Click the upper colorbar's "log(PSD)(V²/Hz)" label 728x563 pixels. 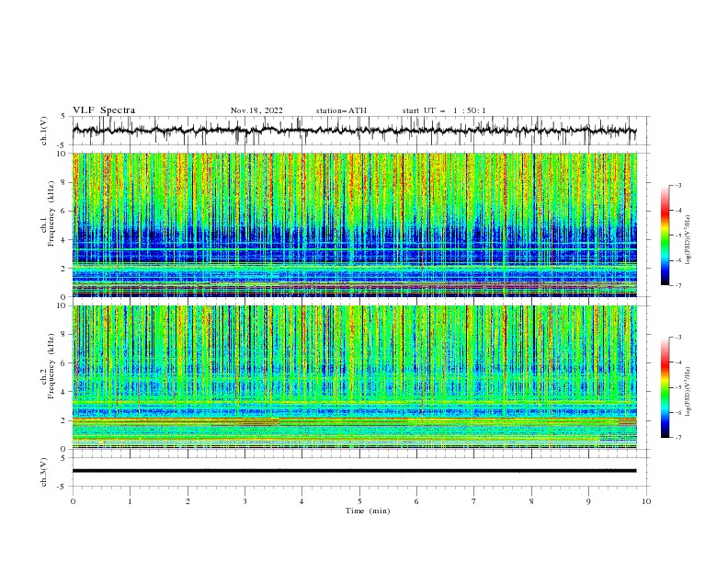[x=688, y=240]
